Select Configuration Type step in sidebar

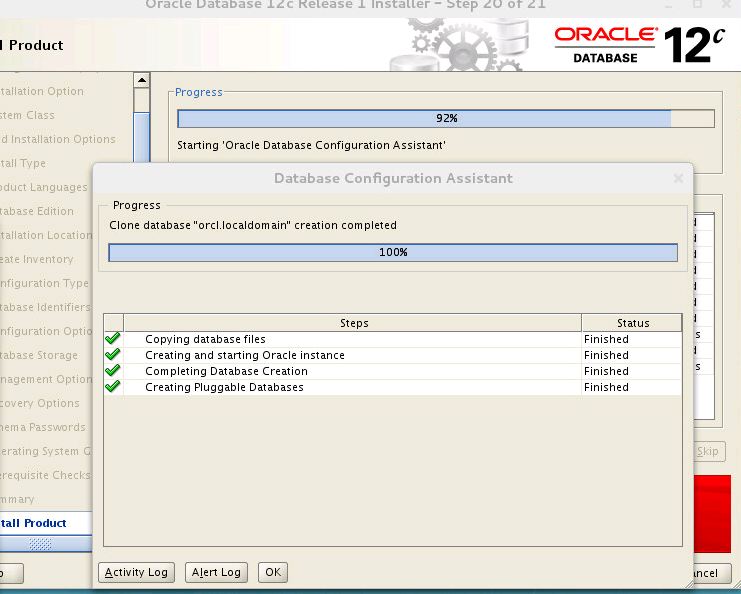click(x=44, y=284)
